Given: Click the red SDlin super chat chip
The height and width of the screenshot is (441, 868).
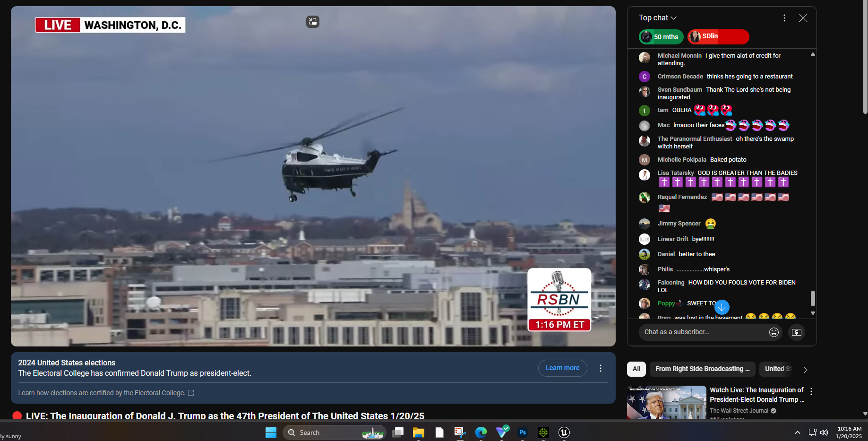Looking at the screenshot, I should tap(718, 36).
